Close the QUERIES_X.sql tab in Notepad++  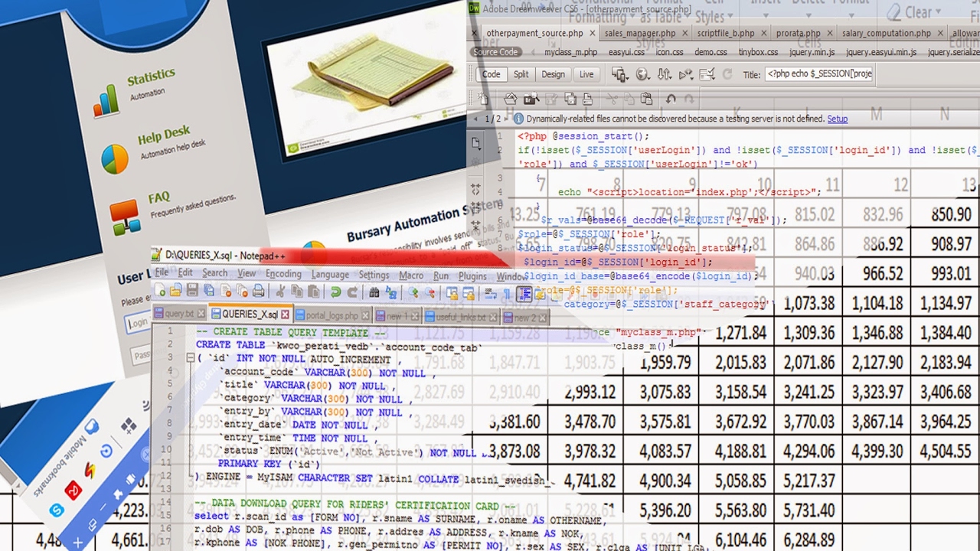pyautogui.click(x=285, y=315)
